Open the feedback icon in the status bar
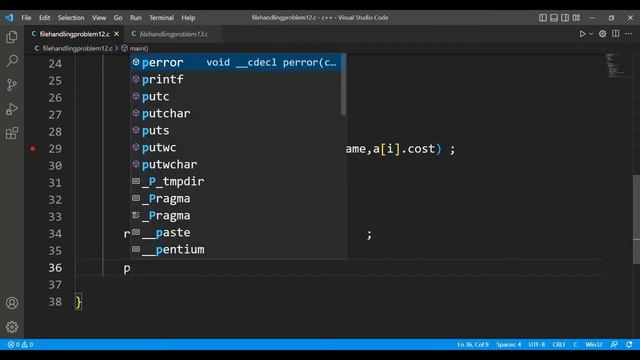This screenshot has height=360, width=640. 614,344
